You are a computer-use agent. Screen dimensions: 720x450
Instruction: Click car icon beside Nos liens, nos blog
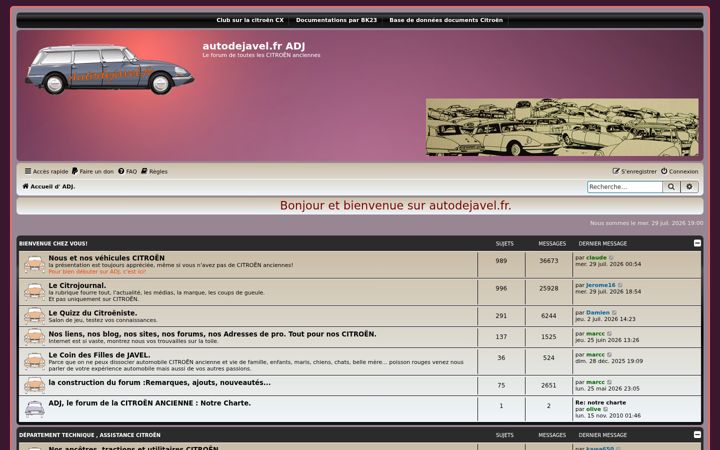click(34, 337)
